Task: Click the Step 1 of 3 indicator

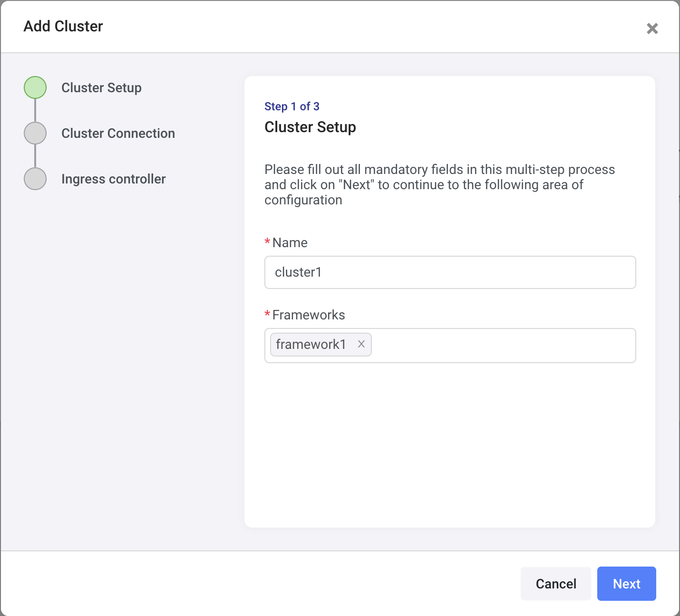Action: click(x=292, y=106)
